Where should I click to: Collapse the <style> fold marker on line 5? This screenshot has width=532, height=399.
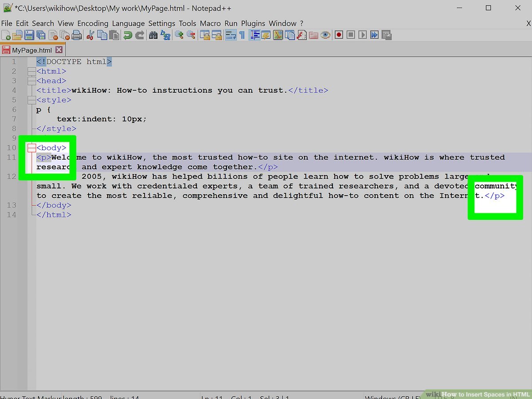[x=31, y=100]
